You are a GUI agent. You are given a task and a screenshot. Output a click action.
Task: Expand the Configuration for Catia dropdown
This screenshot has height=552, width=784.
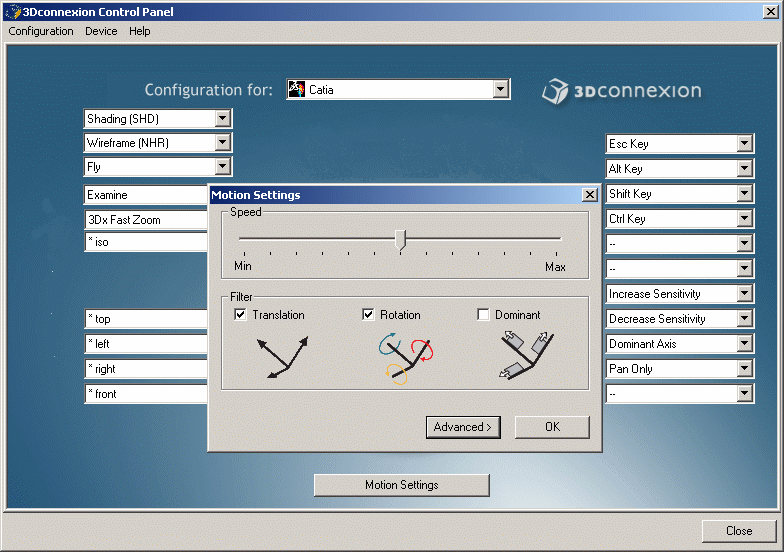[x=501, y=90]
